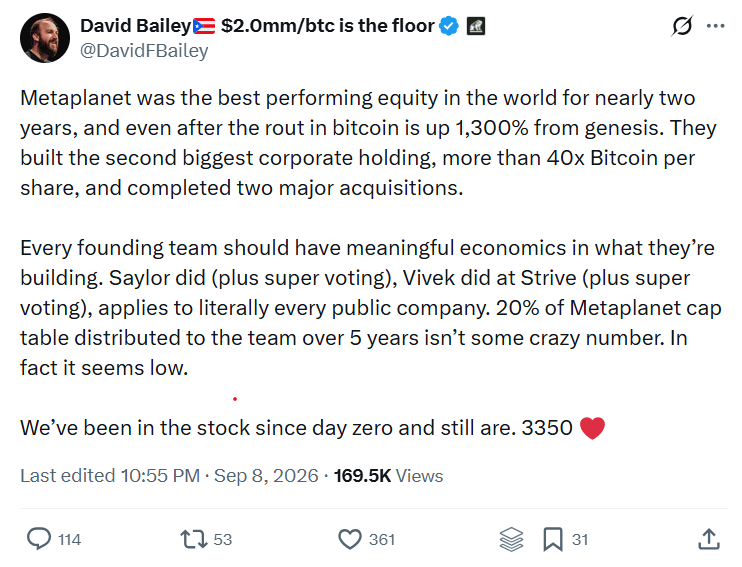The height and width of the screenshot is (567, 742).
Task: View edit history via Last edited 10:55 PM
Action: [110, 476]
